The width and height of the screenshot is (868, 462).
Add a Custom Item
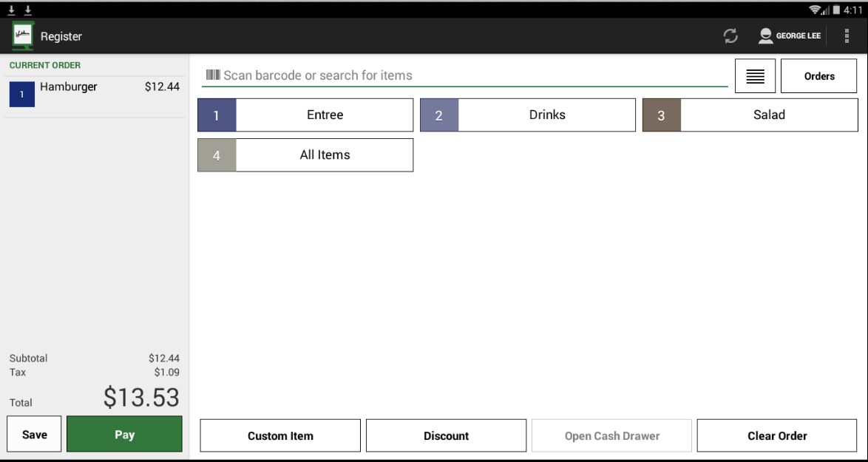click(x=280, y=436)
